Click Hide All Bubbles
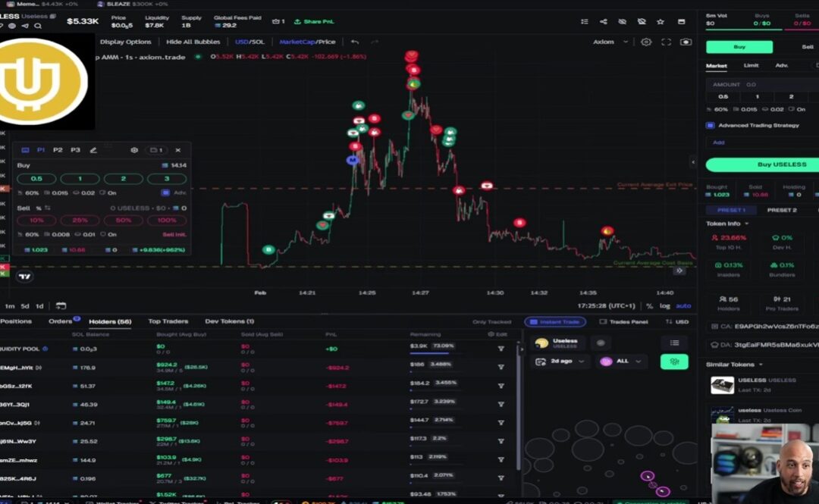This screenshot has height=504, width=819. click(x=193, y=42)
